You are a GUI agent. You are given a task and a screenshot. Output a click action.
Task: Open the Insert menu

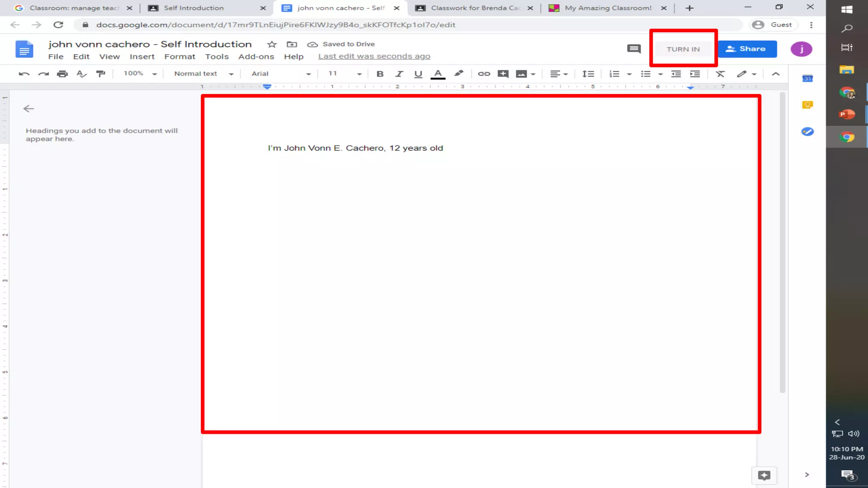(x=142, y=56)
